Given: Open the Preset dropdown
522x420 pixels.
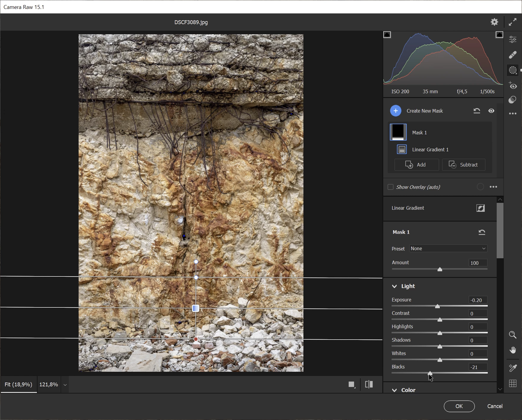Looking at the screenshot, I should (448, 248).
